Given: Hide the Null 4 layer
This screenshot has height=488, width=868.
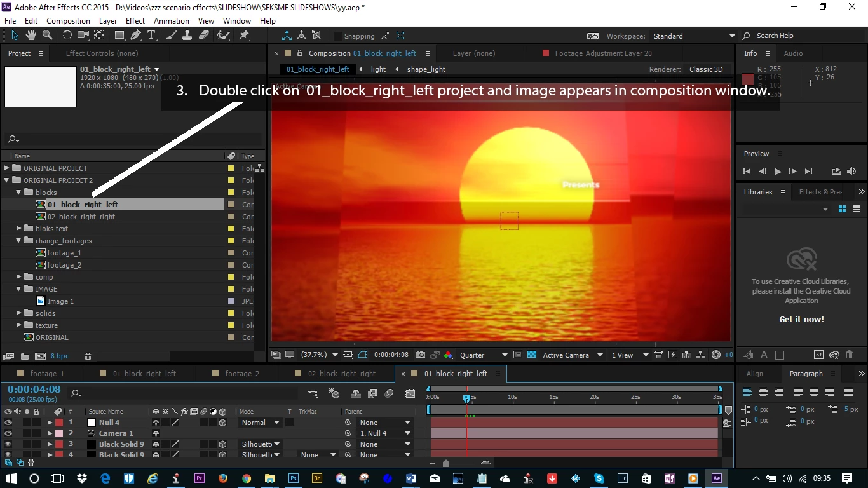Looking at the screenshot, I should click(x=8, y=423).
